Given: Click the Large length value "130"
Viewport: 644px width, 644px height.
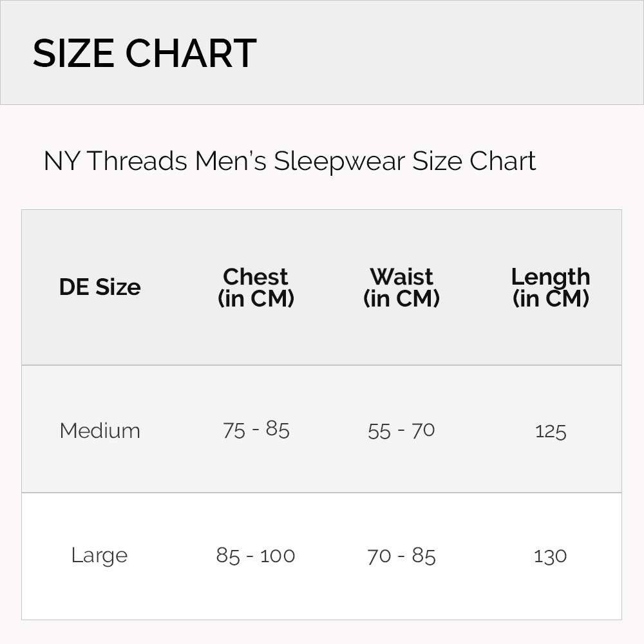Looking at the screenshot, I should click(551, 555).
